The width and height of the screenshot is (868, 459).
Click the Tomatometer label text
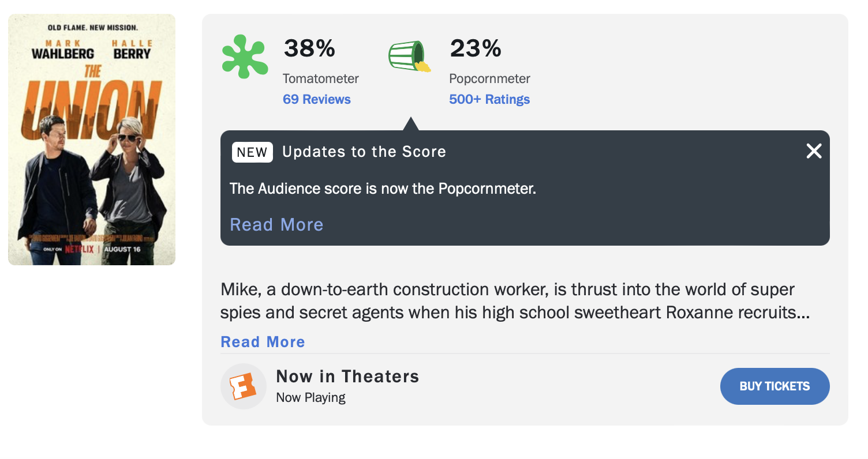(x=320, y=78)
